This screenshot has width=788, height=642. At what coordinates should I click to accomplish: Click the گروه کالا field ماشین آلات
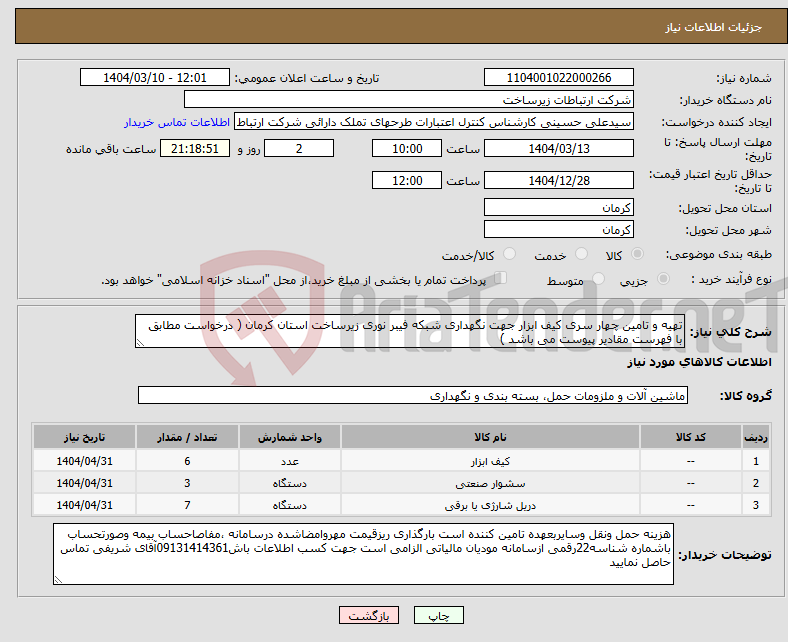413,396
